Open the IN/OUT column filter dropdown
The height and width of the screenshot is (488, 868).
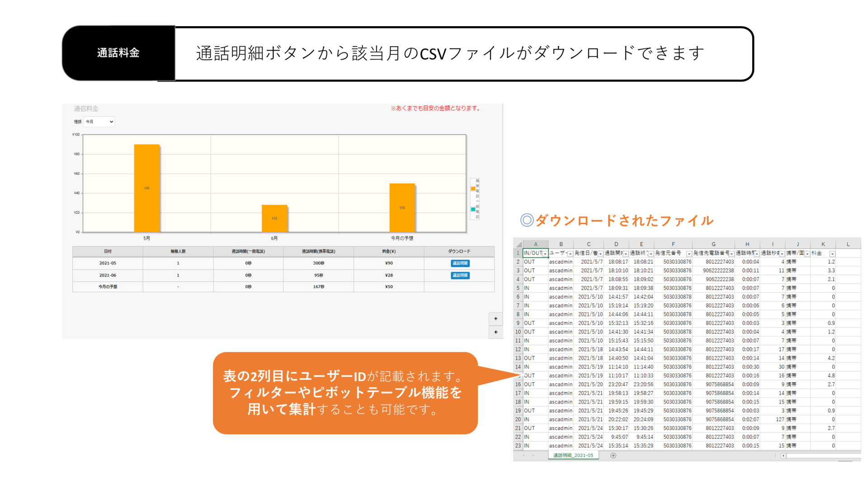(545, 253)
